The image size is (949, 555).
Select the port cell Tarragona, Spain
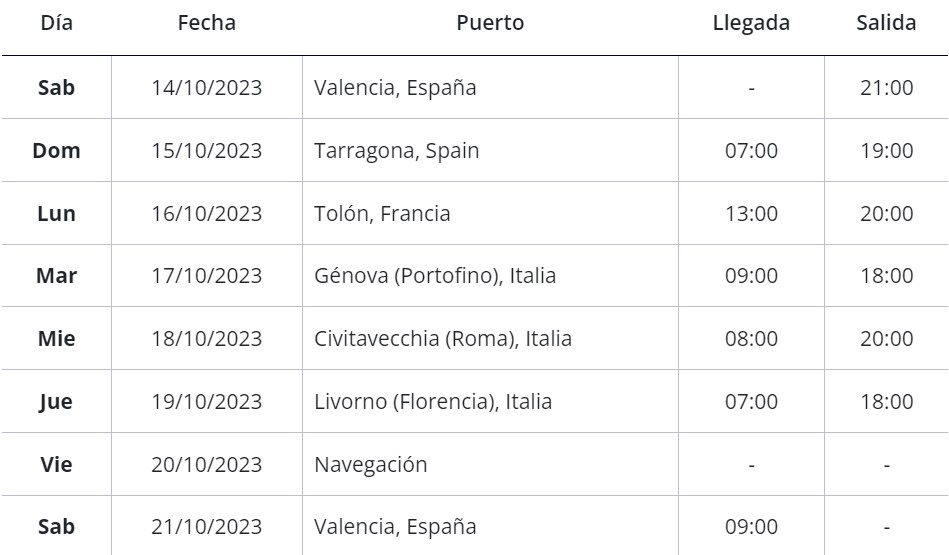396,151
